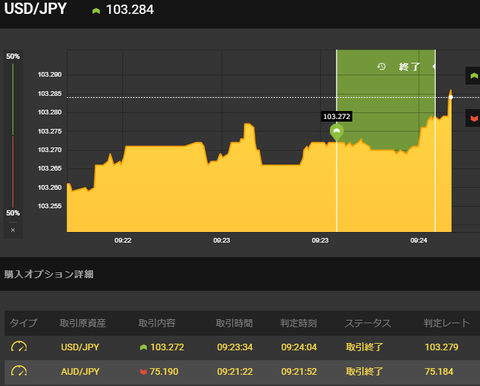This screenshot has height=386, width=480.
Task: Click AUD/JPY asset name in the table
Action: (x=80, y=371)
